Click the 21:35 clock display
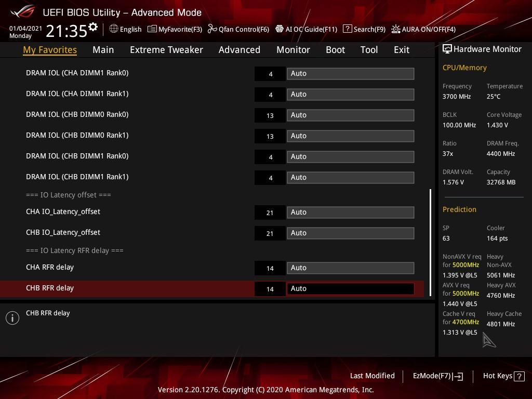 pyautogui.click(x=66, y=31)
